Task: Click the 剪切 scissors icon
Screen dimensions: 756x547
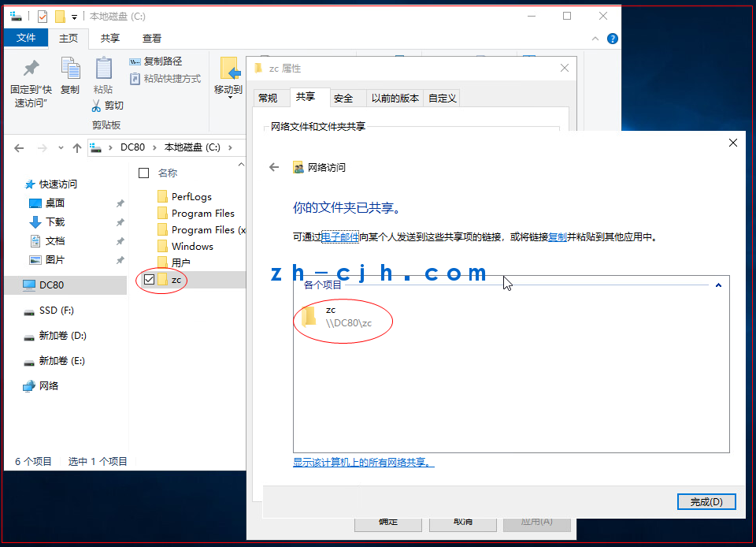Action: pyautogui.click(x=96, y=106)
